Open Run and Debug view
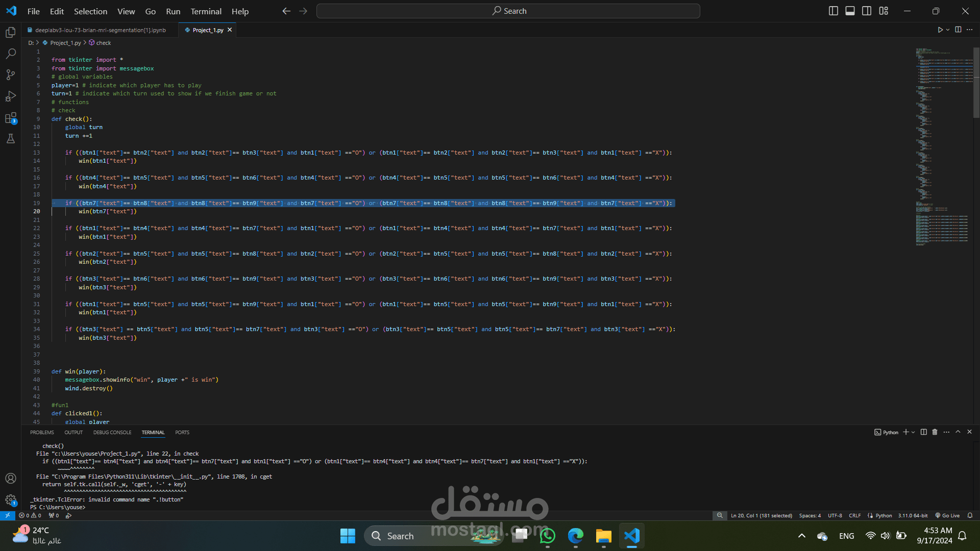The image size is (980, 551). click(11, 96)
